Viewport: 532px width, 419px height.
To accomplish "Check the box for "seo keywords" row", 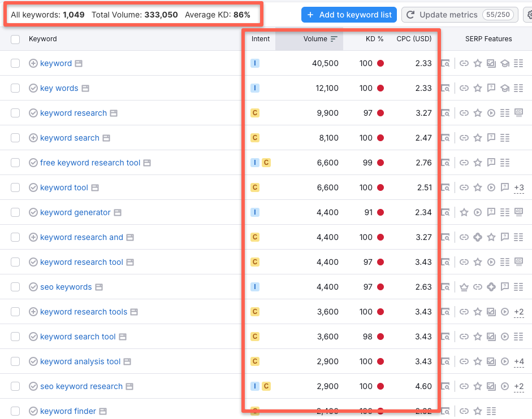I will point(15,287).
